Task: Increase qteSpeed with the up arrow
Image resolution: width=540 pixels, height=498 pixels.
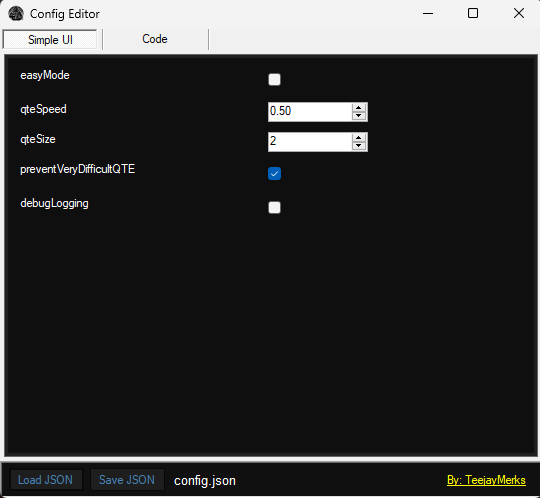Action: 359,107
